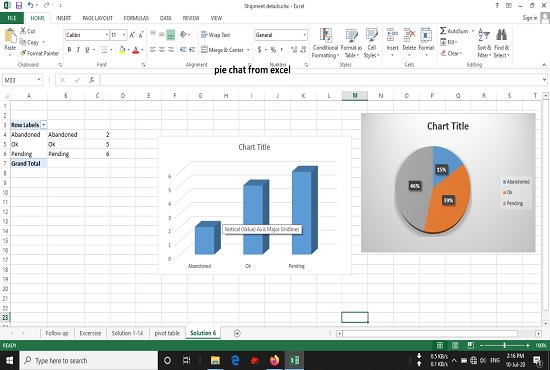550x370 pixels.
Task: Switch to the DATA ribbon tab
Action: [166, 18]
